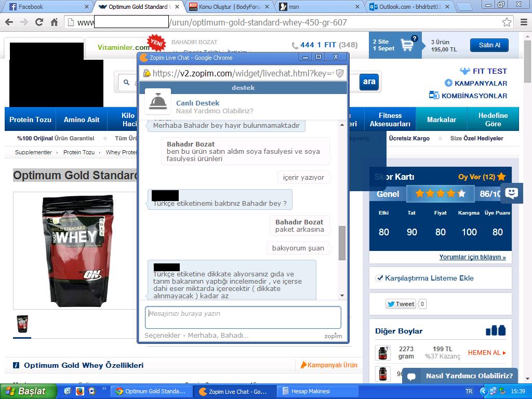Click the phone icon beside 444 1 FIT
Screen dimensions: 532x399
(x=295, y=45)
